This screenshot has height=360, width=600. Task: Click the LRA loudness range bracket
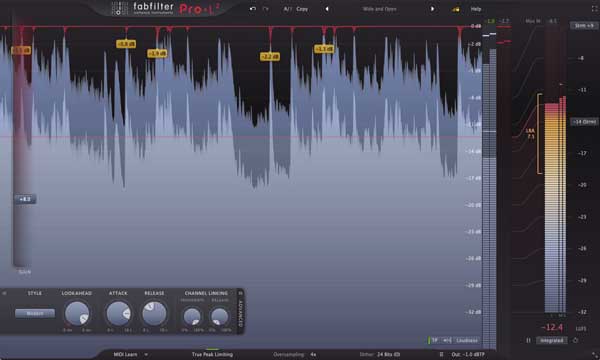click(x=539, y=133)
